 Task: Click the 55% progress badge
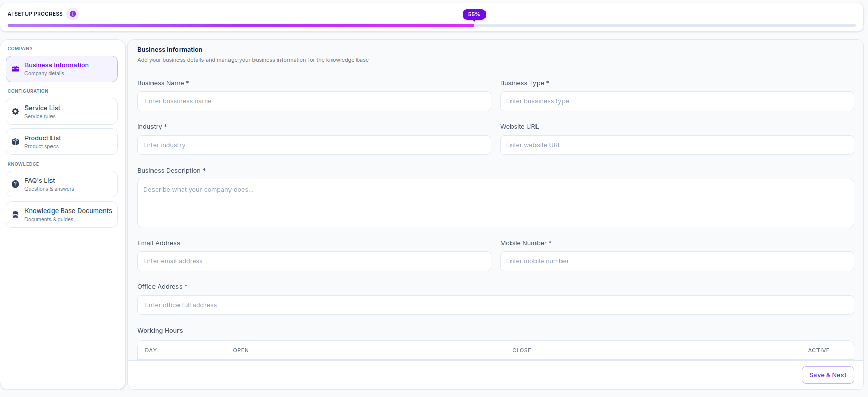pos(474,14)
